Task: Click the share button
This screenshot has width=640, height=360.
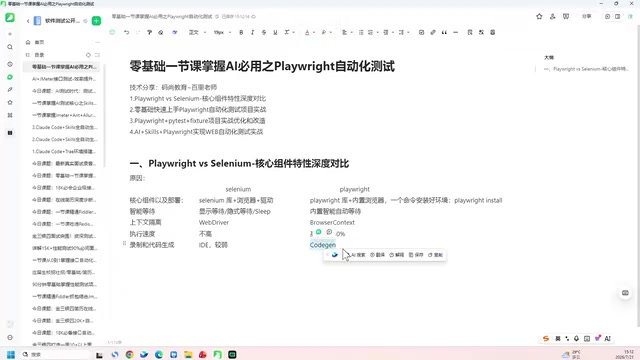Action: (x=587, y=16)
